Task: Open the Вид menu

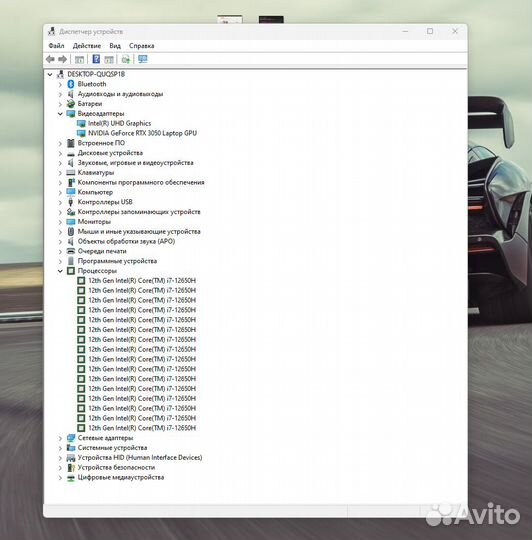Action: pos(115,46)
